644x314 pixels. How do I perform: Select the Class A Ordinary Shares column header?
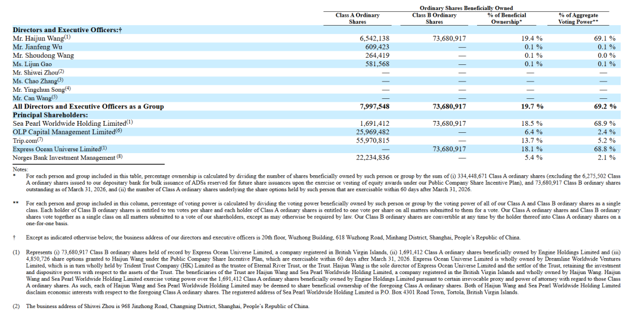(357, 18)
